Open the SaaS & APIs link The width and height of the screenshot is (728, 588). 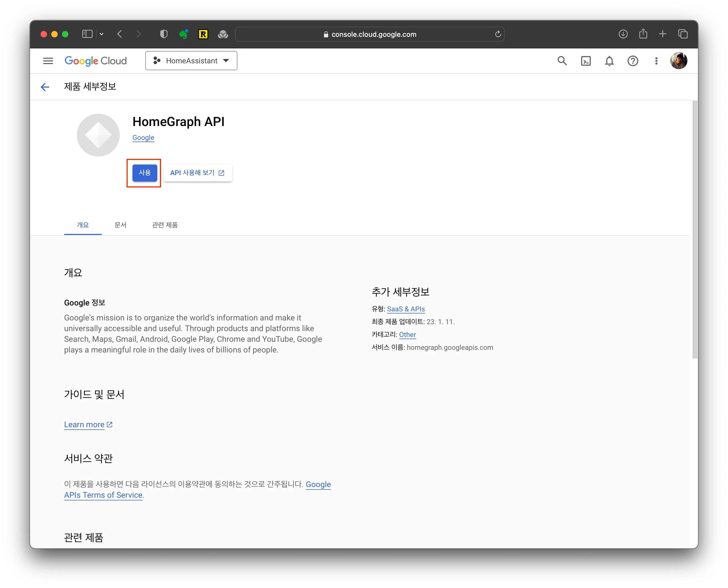tap(406, 309)
